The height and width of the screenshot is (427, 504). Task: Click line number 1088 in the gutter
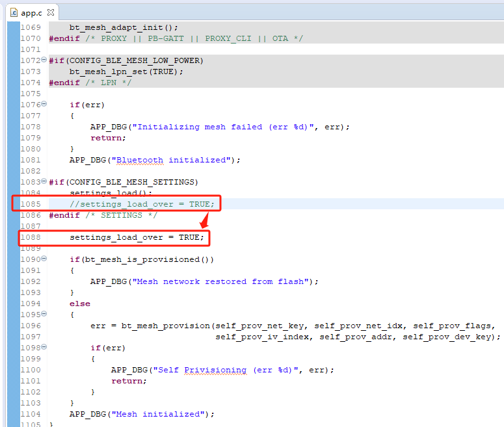click(30, 237)
